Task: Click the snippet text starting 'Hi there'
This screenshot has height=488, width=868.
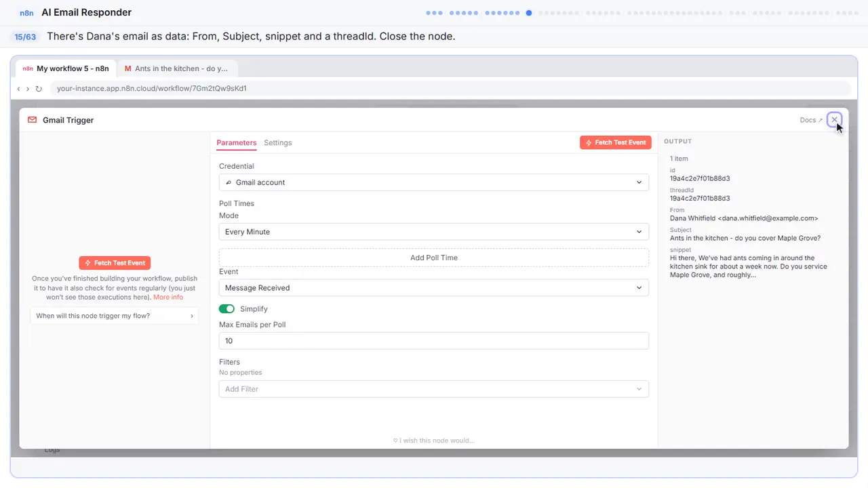Action: pyautogui.click(x=749, y=266)
